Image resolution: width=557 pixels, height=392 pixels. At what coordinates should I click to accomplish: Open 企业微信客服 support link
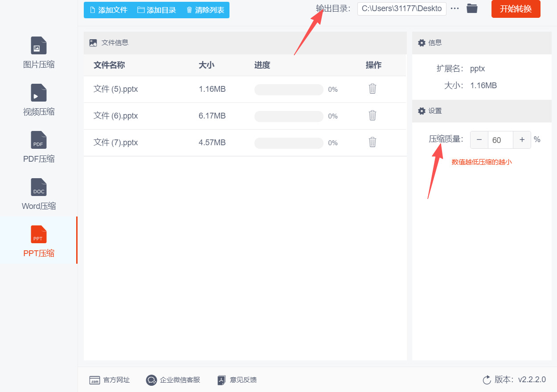180,380
